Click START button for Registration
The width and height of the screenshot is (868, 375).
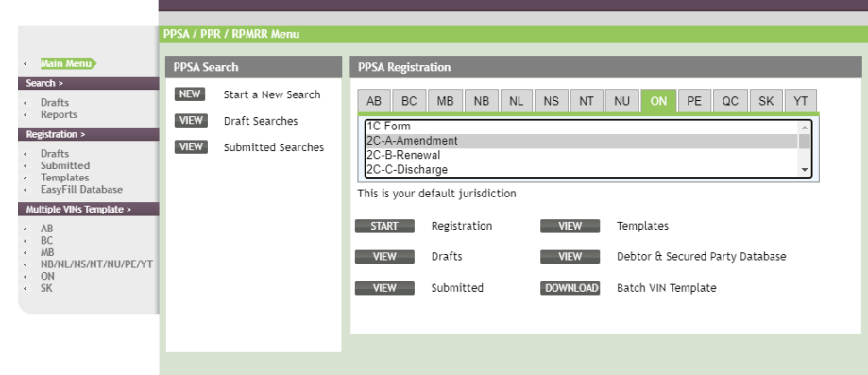coord(384,226)
